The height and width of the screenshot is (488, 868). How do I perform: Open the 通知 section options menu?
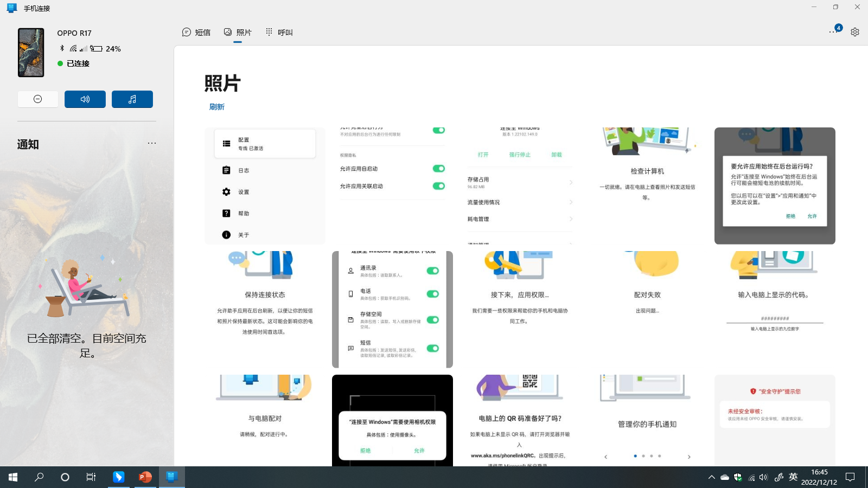tap(151, 143)
